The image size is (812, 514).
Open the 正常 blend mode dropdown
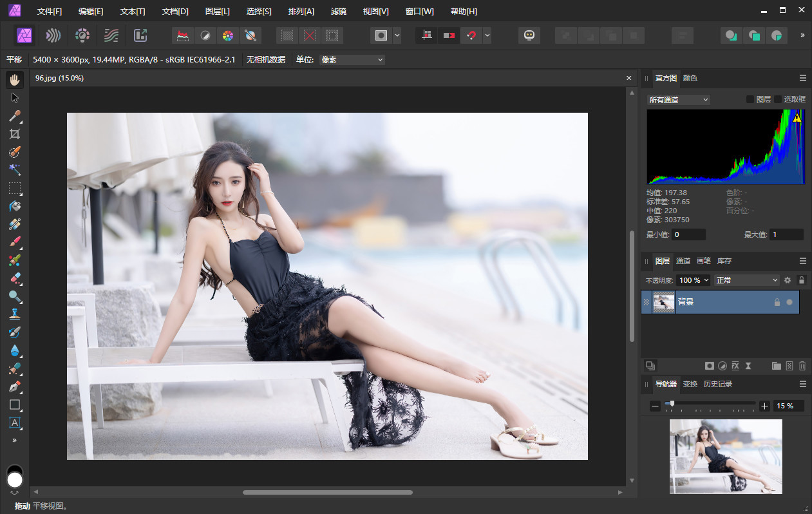746,280
